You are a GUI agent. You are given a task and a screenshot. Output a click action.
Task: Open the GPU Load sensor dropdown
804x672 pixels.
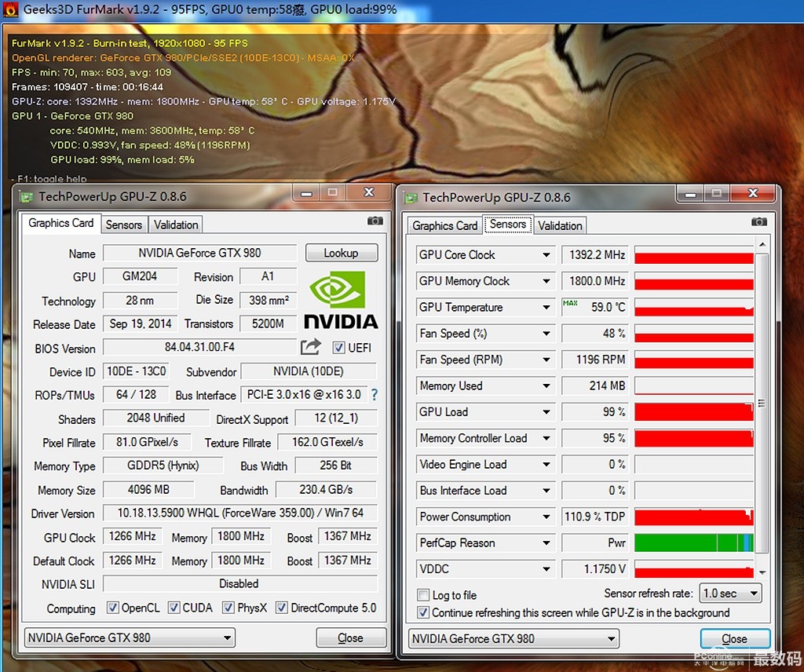coord(546,411)
